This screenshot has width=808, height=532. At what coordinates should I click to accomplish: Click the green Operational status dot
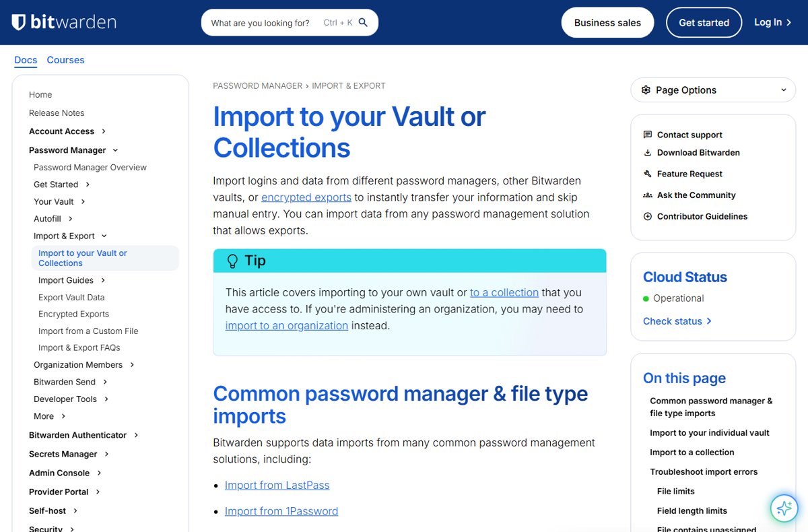(646, 298)
